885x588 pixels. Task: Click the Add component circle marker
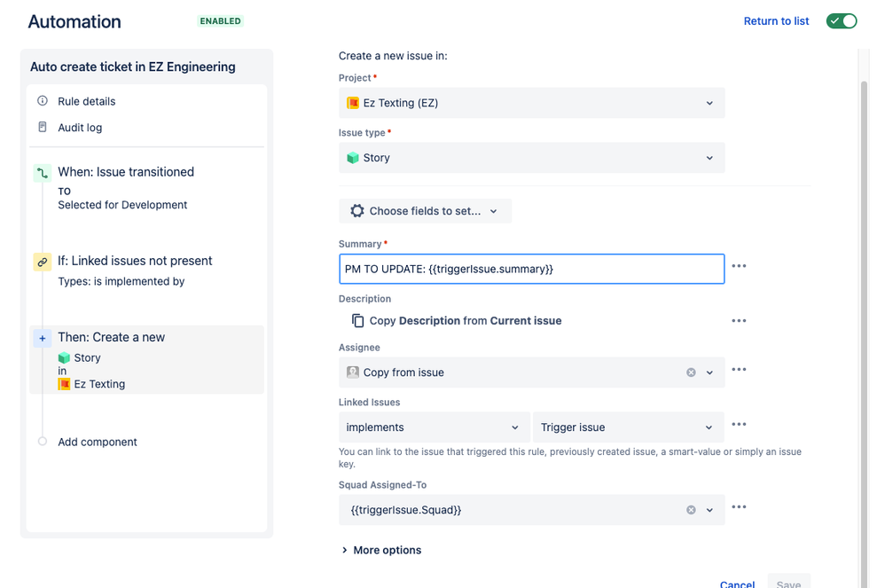tap(43, 442)
